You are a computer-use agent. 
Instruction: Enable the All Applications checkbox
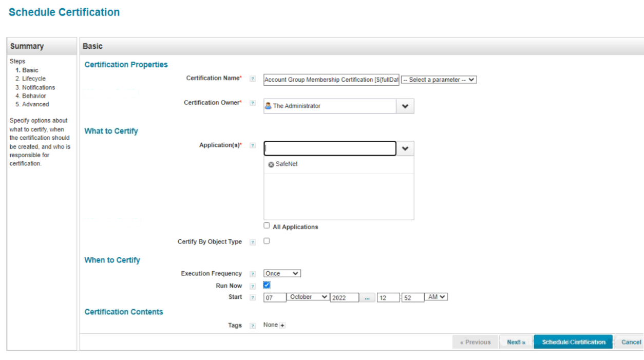[267, 225]
